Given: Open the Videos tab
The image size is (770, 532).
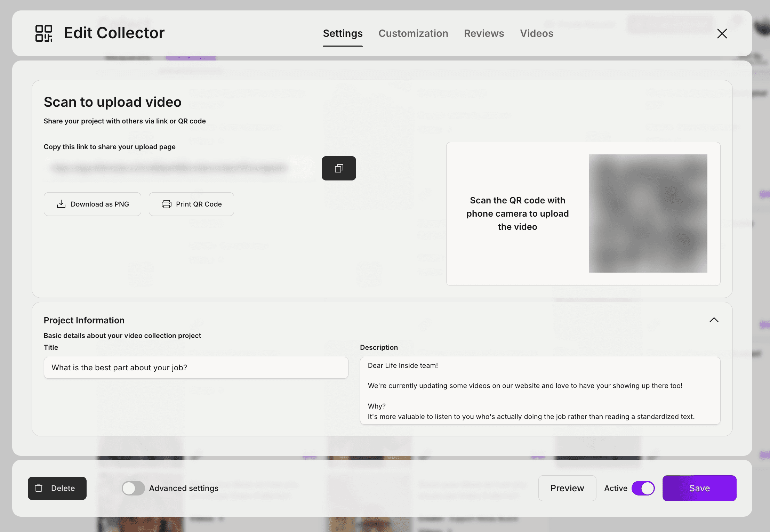Looking at the screenshot, I should [537, 33].
